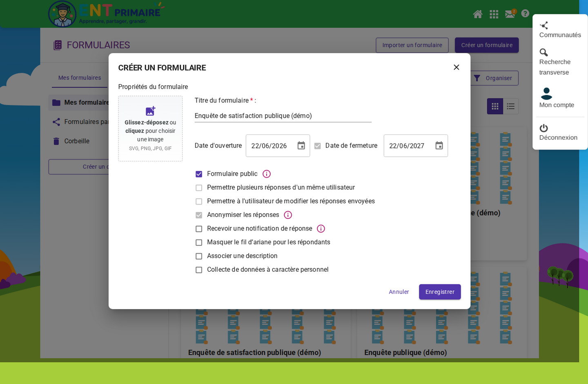Screen dimensions: 588x384
Task: Click Importer un formulaire button
Action: tap(412, 45)
